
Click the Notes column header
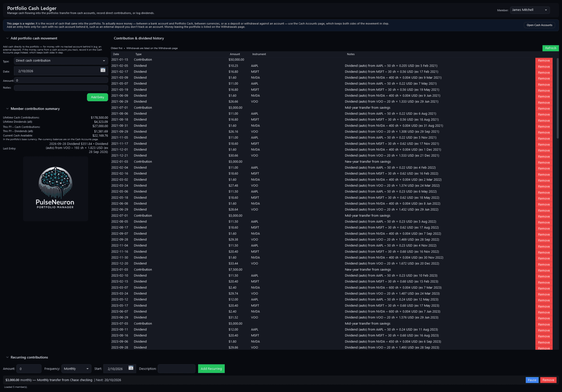pyautogui.click(x=350, y=54)
